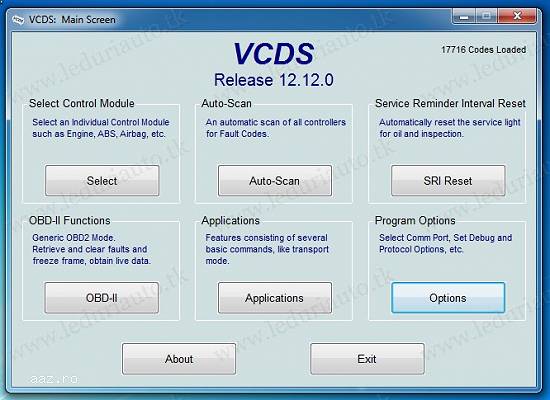Click the Program Options group heading
The image size is (550, 400).
point(415,221)
